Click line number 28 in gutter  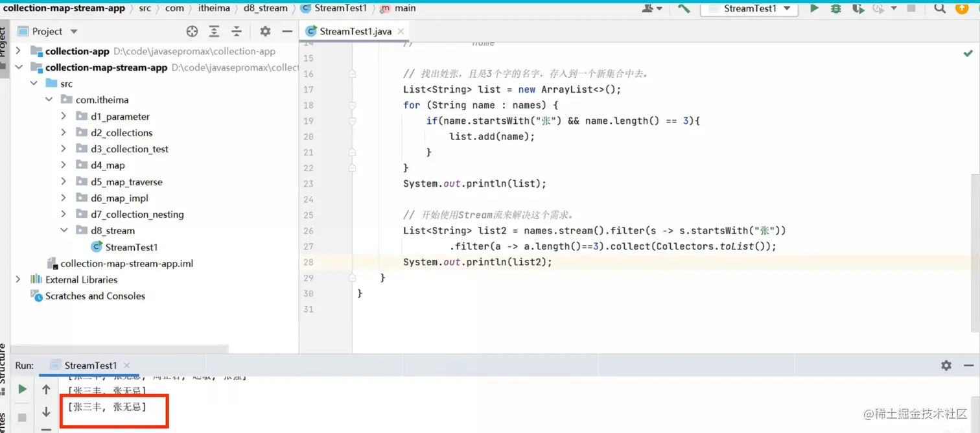pyautogui.click(x=309, y=262)
